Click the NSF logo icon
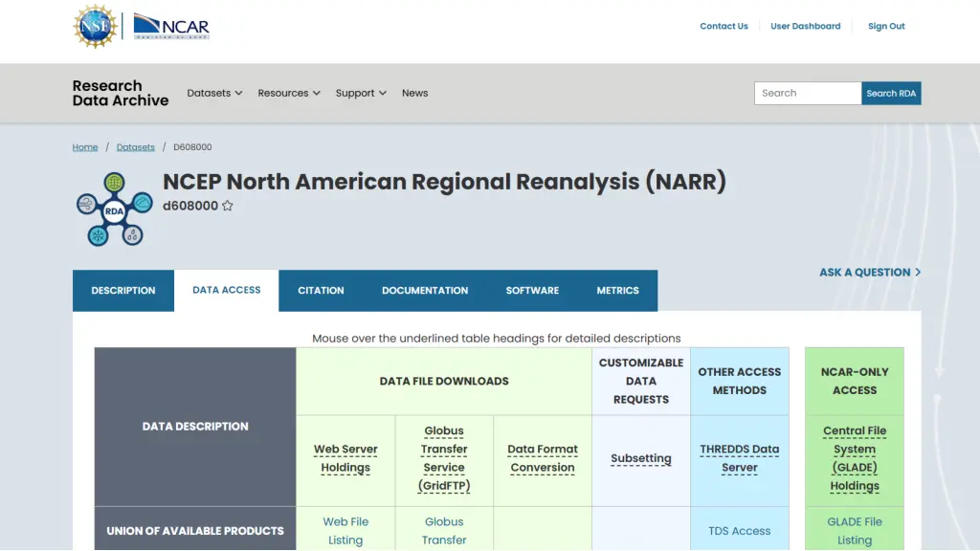Viewport: 980px width, 551px height. (95, 26)
